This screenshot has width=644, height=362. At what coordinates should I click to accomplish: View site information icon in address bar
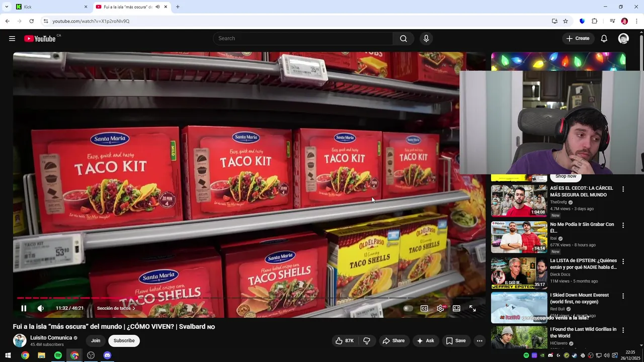[46, 21]
